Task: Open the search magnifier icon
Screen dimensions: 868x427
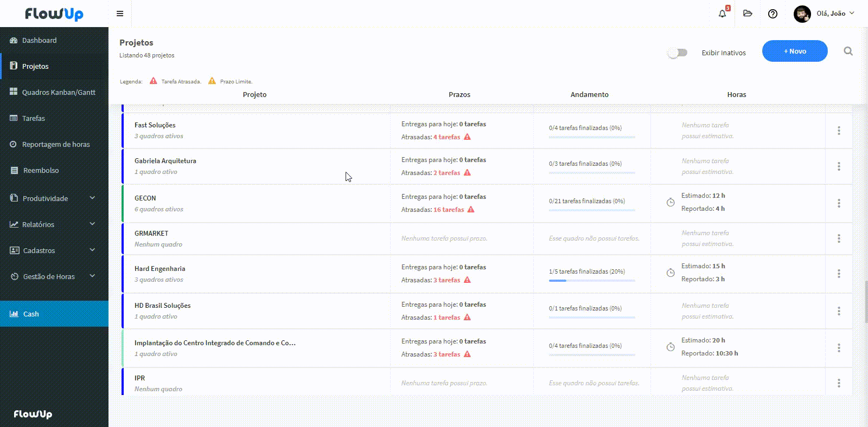Action: coord(848,51)
